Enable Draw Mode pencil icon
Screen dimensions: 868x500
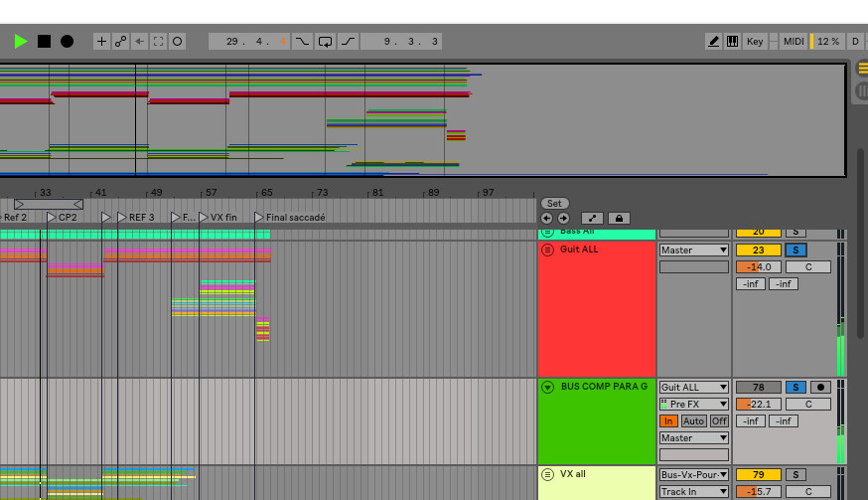[x=713, y=41]
